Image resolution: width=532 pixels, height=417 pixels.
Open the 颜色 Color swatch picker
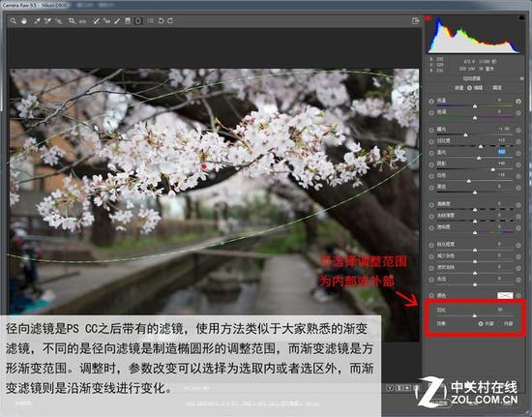pos(505,295)
